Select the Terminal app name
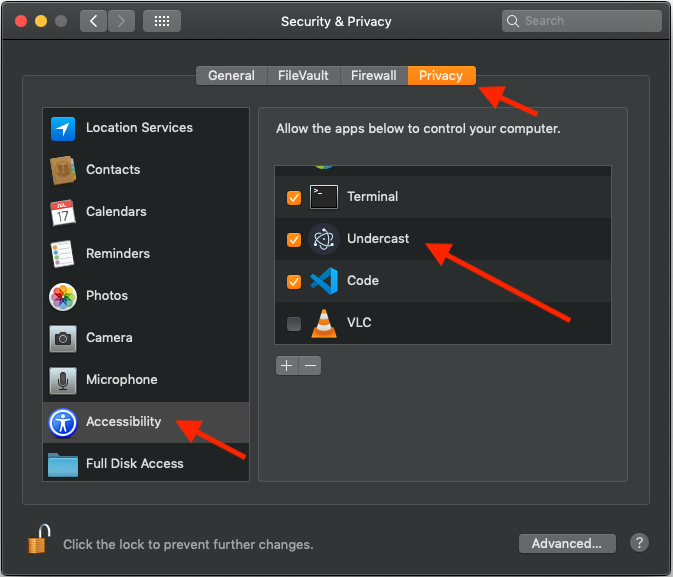 [x=373, y=197]
